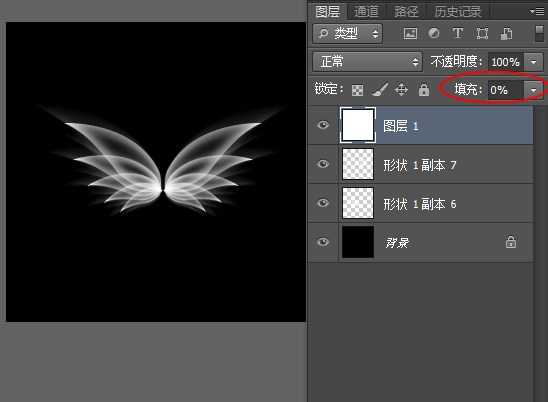Lock all padlock icon

tap(424, 89)
